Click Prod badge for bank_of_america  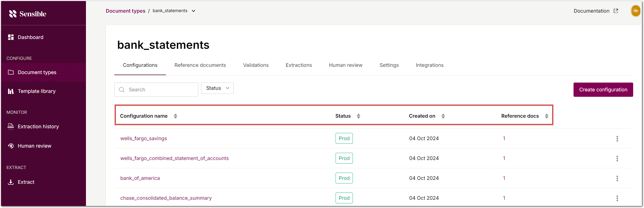344,178
